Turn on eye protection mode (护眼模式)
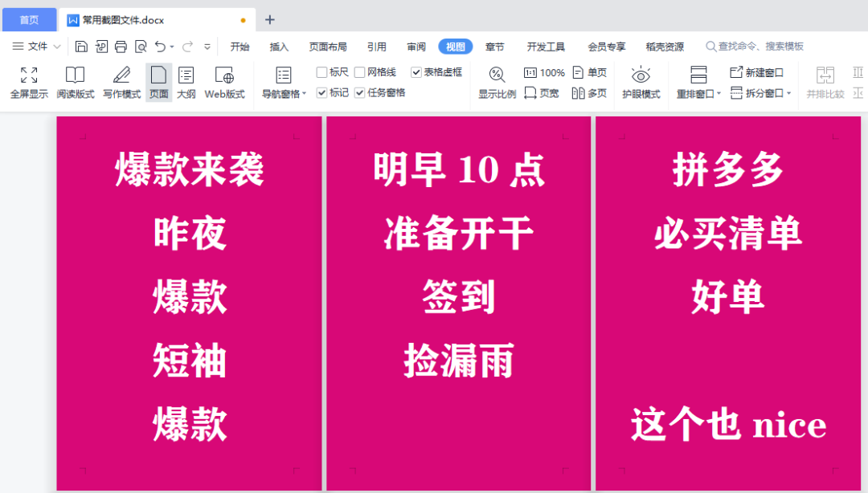This screenshot has height=493, width=868. click(x=641, y=83)
